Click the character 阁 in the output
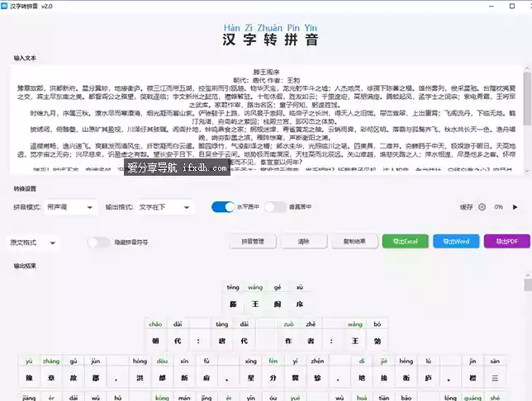 pyautogui.click(x=278, y=304)
